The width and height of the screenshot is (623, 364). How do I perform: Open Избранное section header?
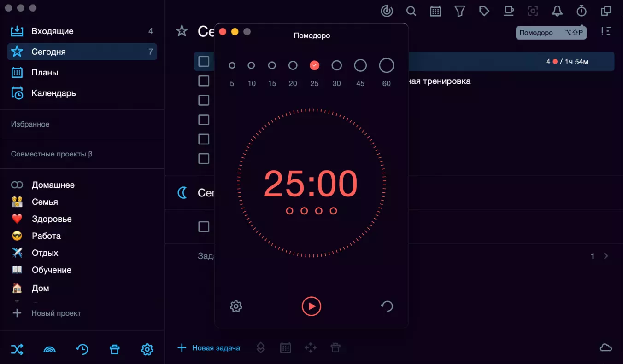30,124
